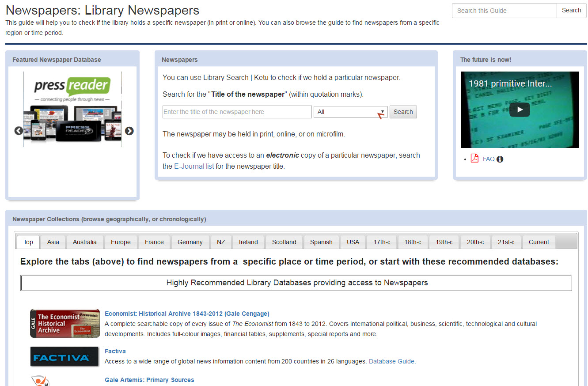The height and width of the screenshot is (386, 588).
Task: Open the Economist Historical Archive thumbnail
Action: (x=65, y=323)
